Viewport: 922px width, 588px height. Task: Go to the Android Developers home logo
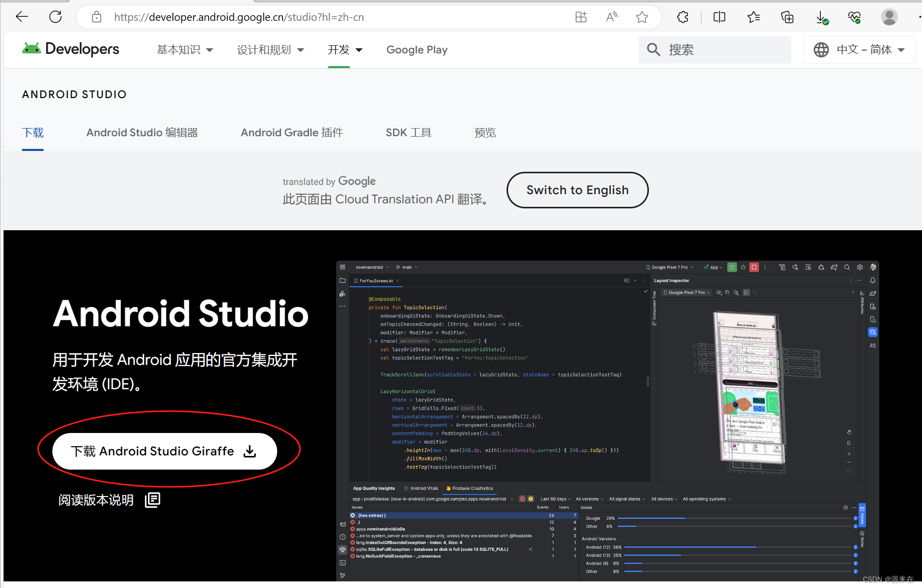[71, 49]
